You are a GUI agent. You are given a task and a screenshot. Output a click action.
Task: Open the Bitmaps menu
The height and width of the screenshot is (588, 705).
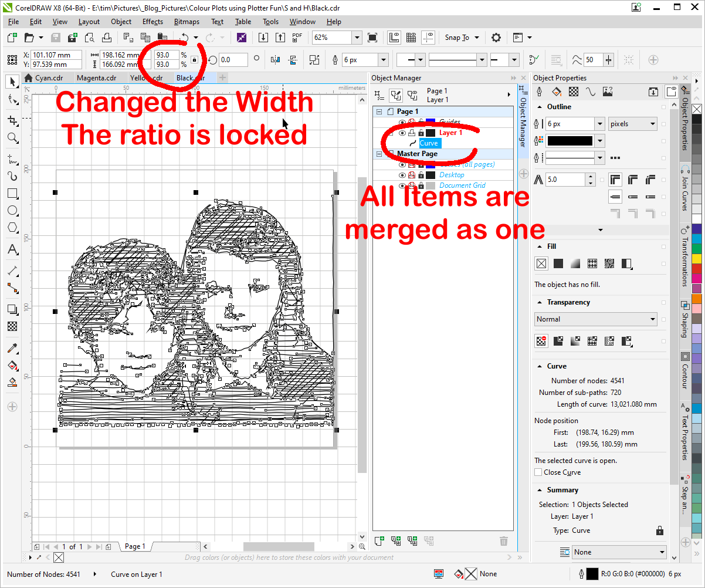point(186,22)
